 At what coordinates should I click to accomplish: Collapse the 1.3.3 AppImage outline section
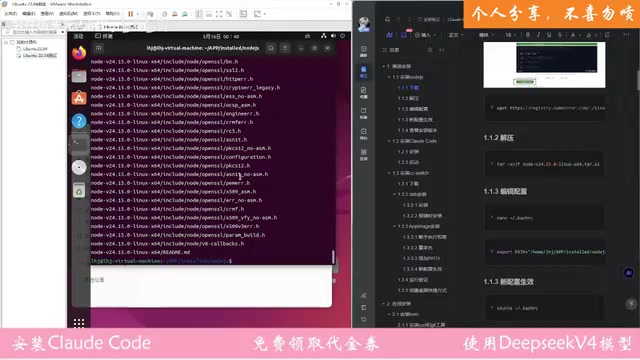click(x=394, y=227)
